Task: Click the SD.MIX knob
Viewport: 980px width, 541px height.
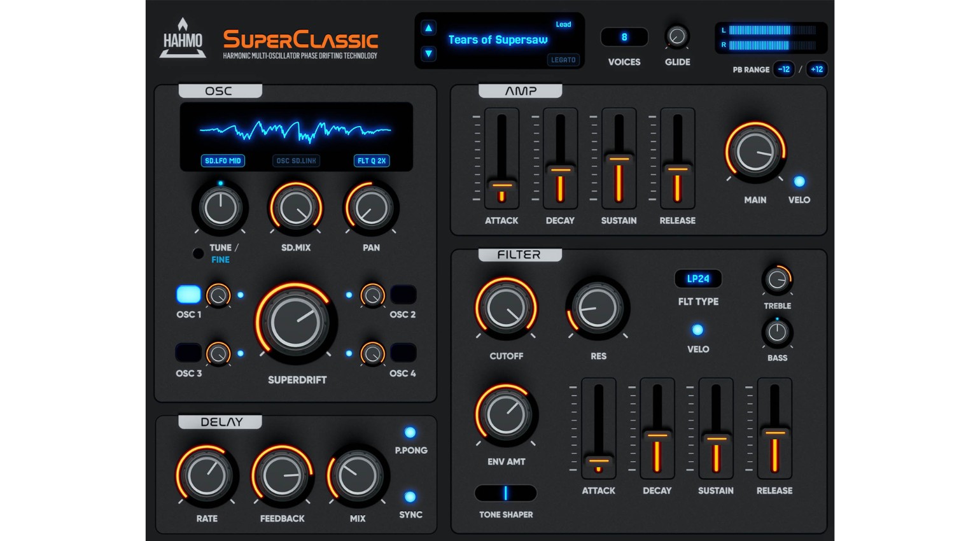Action: (x=296, y=208)
